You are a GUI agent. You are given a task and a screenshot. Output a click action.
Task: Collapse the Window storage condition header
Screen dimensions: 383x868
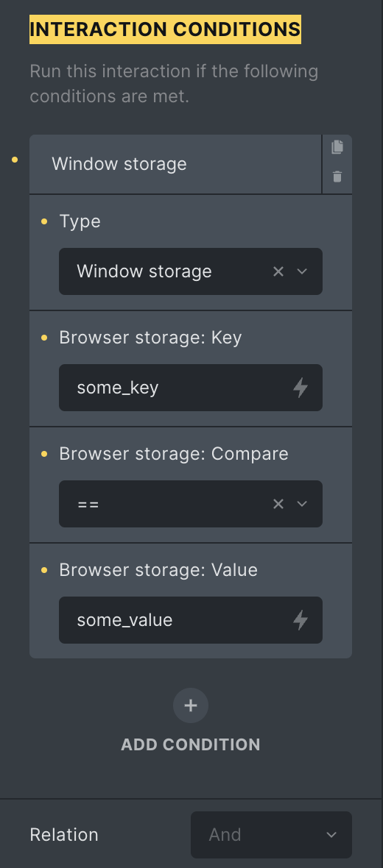click(x=175, y=165)
